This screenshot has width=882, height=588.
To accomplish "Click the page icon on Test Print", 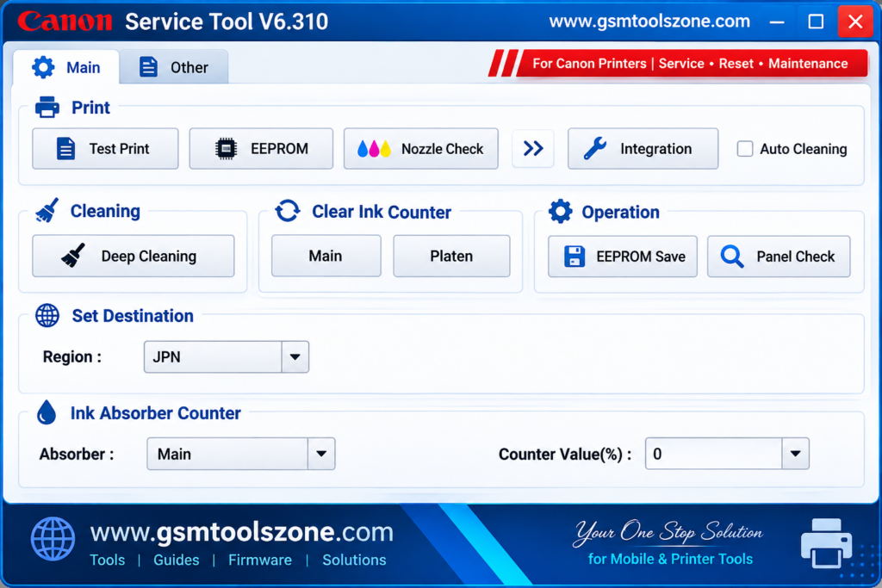I will point(65,149).
